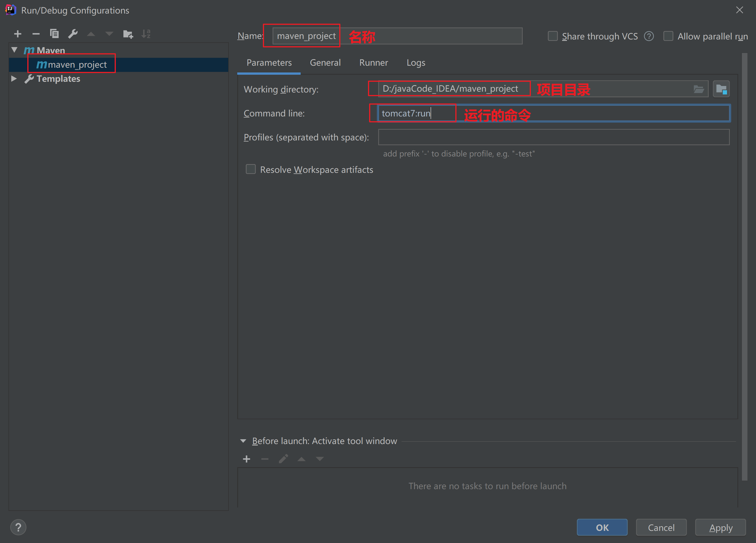Remove the selected configuration with the minus icon
This screenshot has height=543, width=756.
click(x=36, y=34)
